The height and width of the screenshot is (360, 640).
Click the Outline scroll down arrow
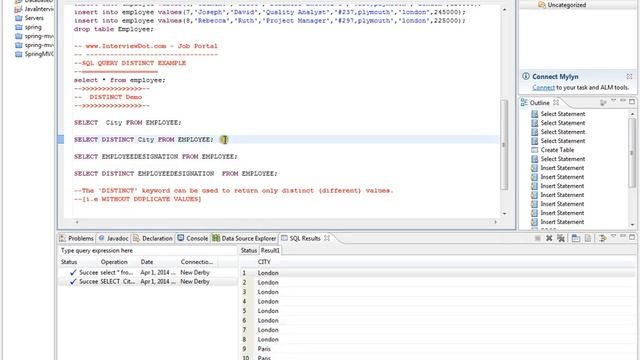[x=632, y=224]
